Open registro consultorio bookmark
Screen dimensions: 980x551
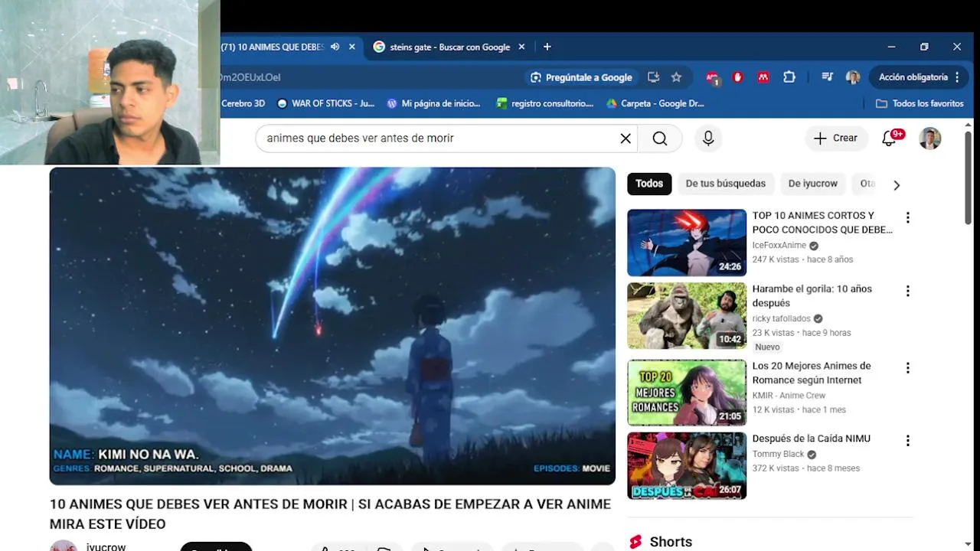(x=544, y=103)
